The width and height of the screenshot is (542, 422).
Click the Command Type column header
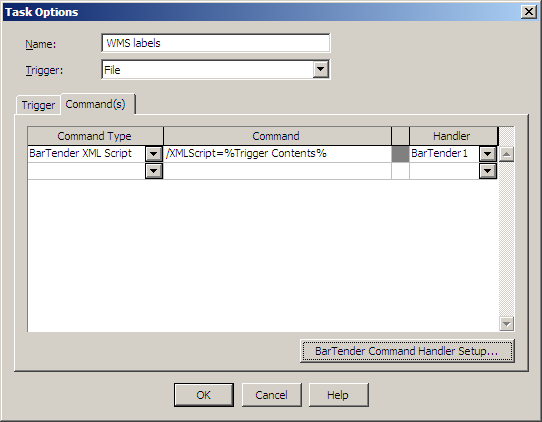pos(95,136)
